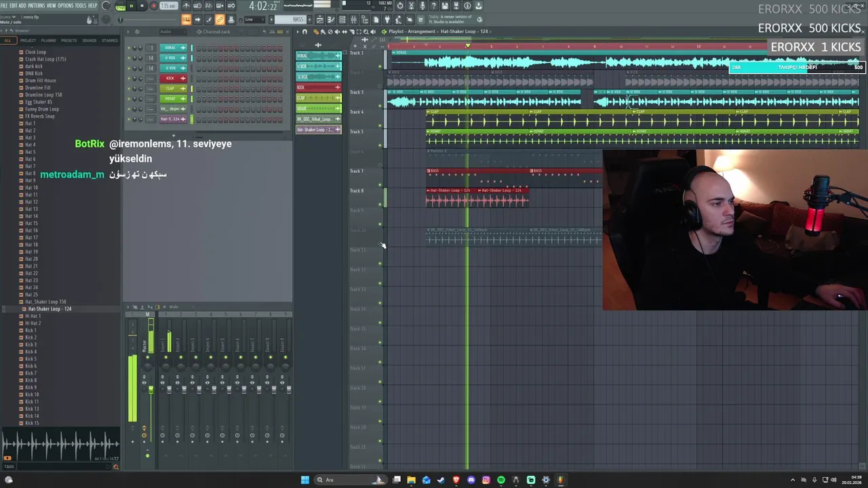This screenshot has width=868, height=488.
Task: Click the browser search magnifier icon
Action: click(115, 466)
